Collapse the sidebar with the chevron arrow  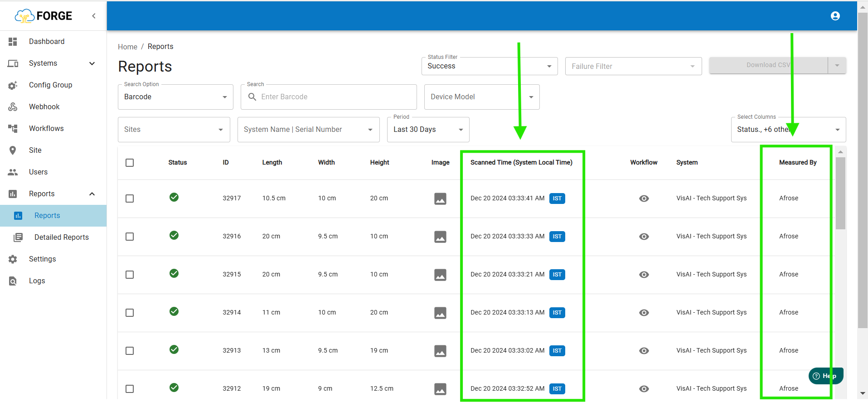click(94, 16)
